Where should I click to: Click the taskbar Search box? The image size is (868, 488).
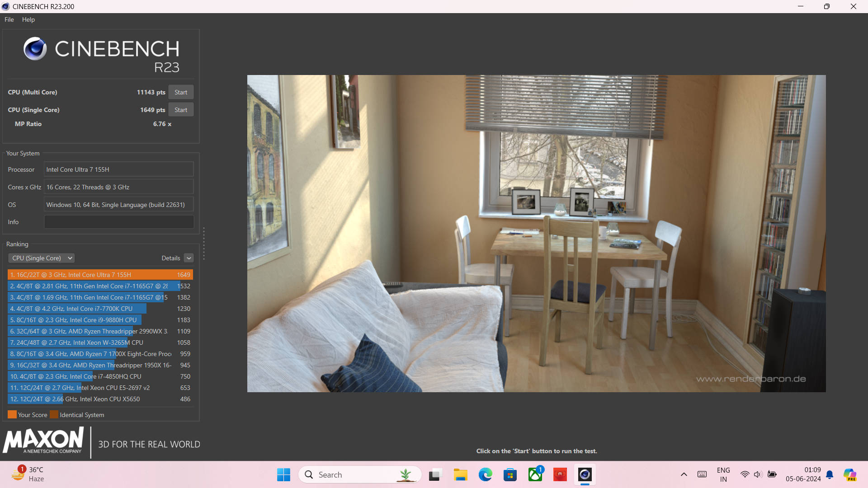point(360,474)
